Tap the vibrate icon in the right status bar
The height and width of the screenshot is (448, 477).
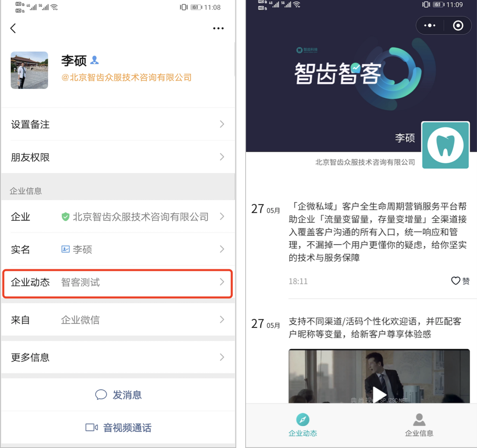[x=426, y=5]
